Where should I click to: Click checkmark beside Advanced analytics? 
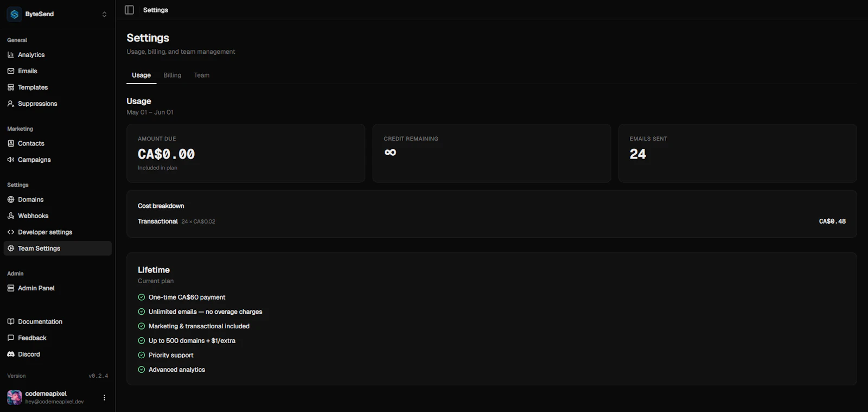click(x=142, y=370)
